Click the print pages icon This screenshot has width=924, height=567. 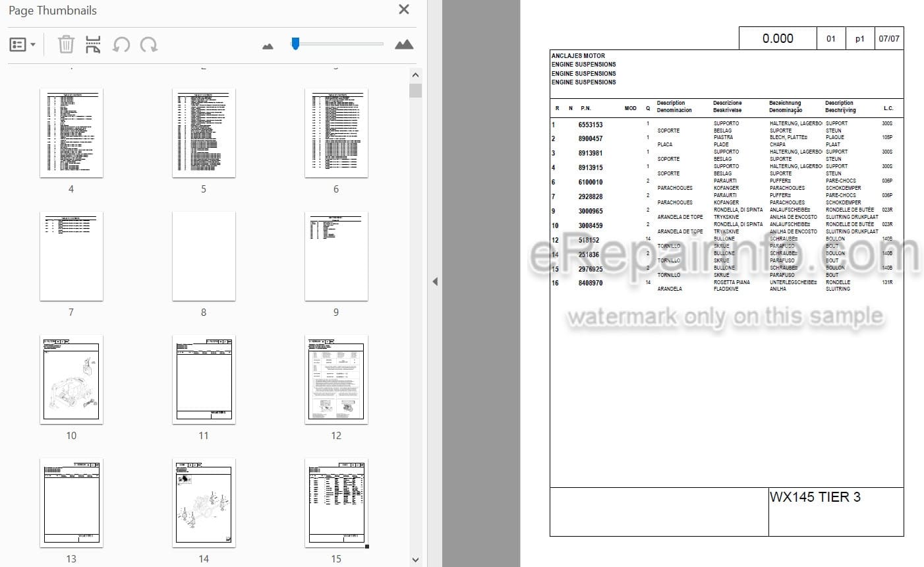[93, 45]
